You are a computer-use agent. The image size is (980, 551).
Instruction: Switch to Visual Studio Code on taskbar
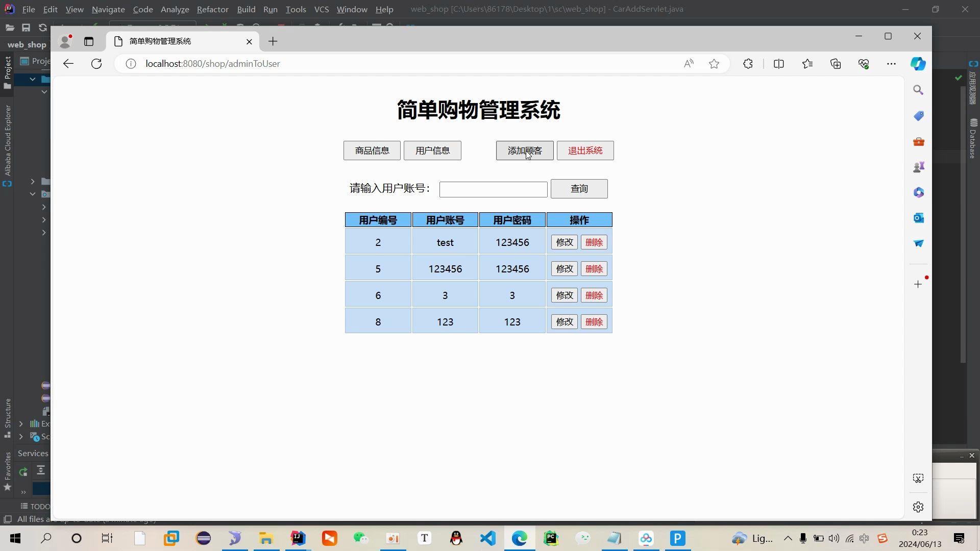click(x=488, y=538)
